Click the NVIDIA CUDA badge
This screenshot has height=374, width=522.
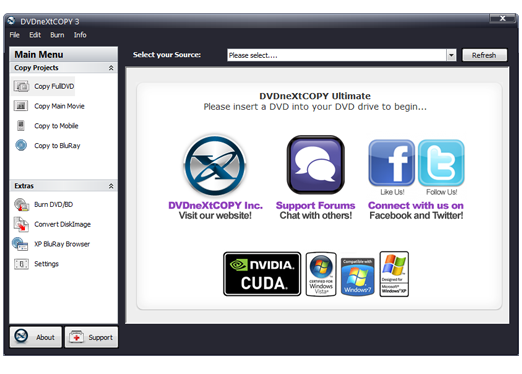(x=262, y=274)
